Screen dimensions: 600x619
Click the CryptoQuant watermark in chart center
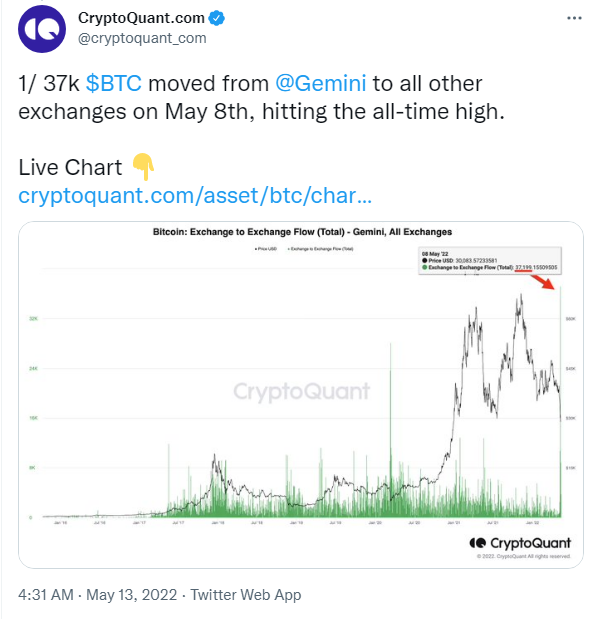302,392
